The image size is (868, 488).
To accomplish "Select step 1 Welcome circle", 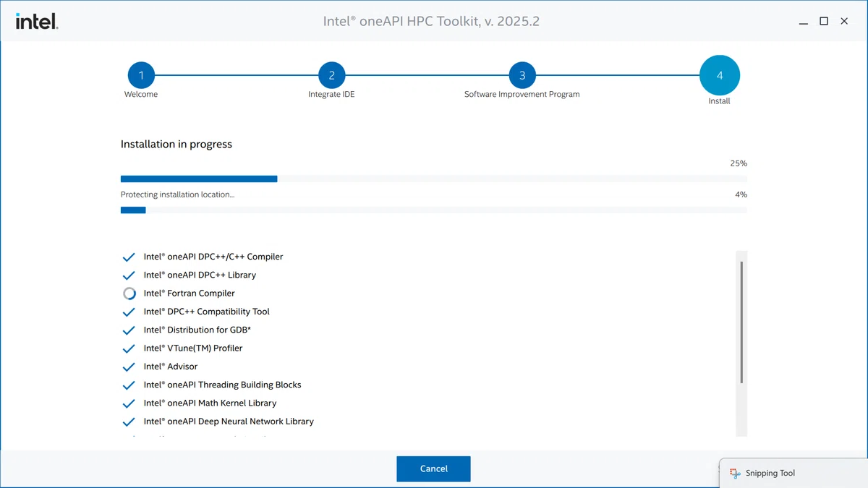I will (141, 75).
